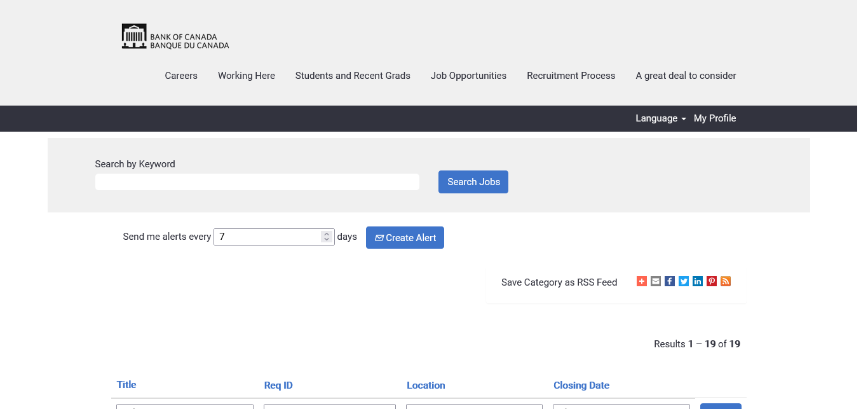Viewport: 868px width, 409px height.
Task: Click the orange plus share icon
Action: 642,281
